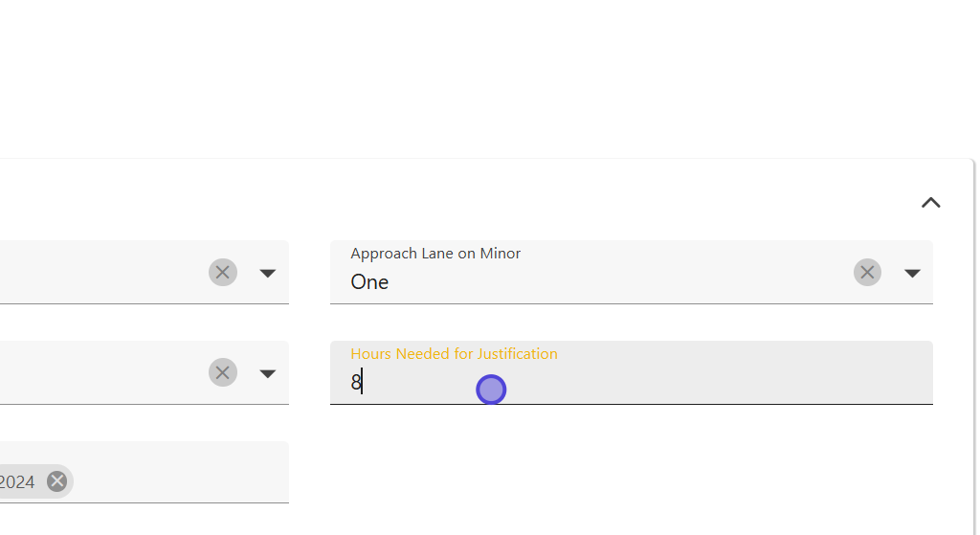Select the 2024 chip label

(17, 481)
